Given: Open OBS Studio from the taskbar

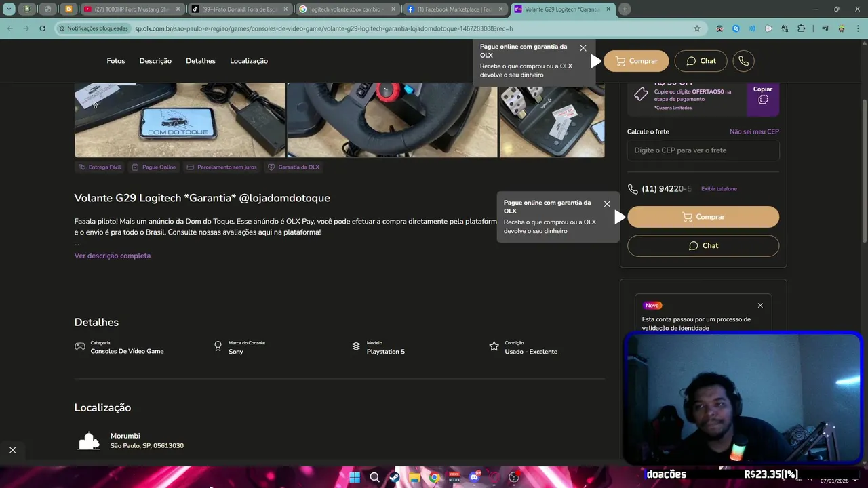Looking at the screenshot, I should tap(514, 477).
